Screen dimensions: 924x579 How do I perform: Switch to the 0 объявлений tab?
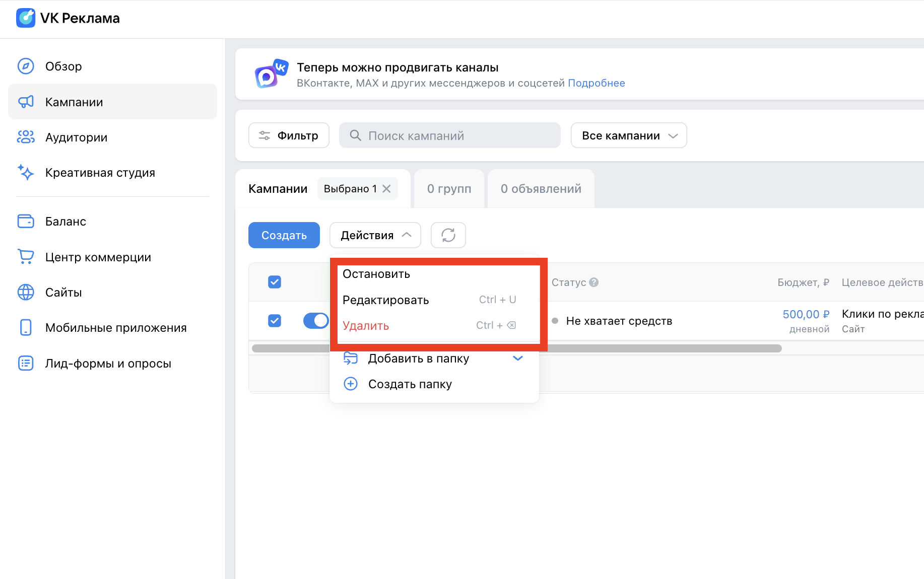pyautogui.click(x=541, y=189)
